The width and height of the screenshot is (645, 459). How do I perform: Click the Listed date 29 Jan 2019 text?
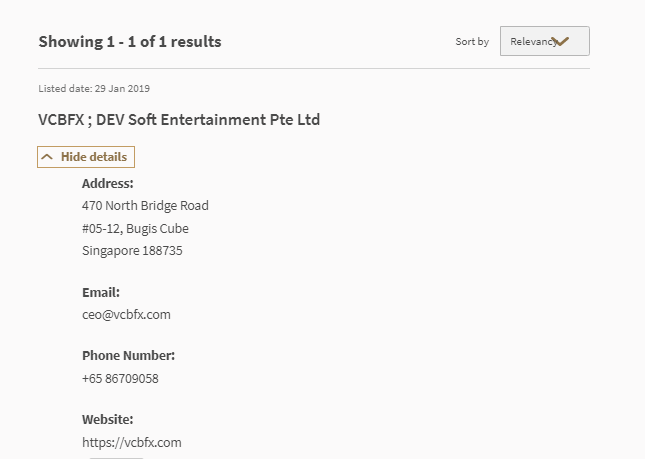94,89
